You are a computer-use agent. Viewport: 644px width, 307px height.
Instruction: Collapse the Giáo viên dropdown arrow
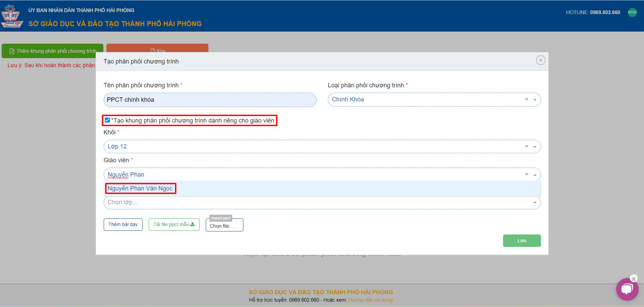[535, 175]
